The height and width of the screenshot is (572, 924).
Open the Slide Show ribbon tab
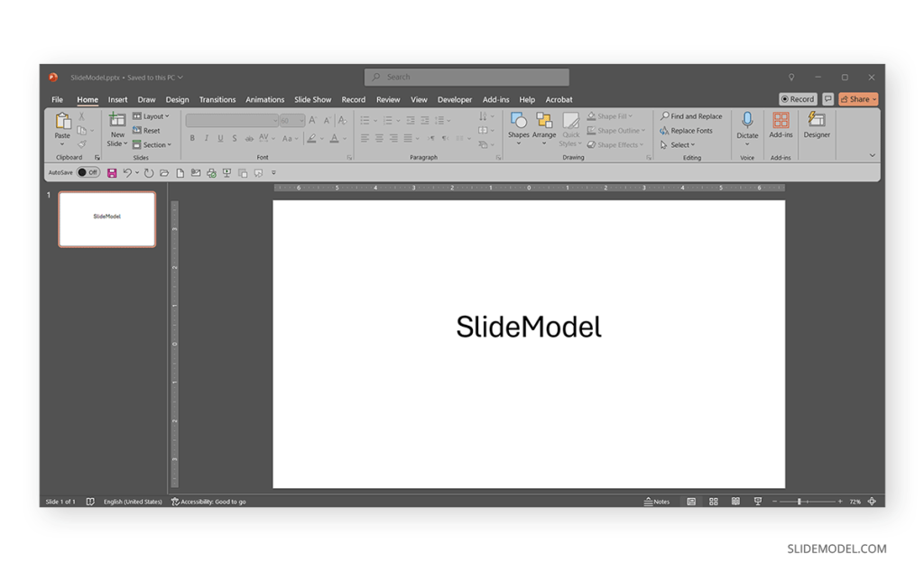[312, 99]
